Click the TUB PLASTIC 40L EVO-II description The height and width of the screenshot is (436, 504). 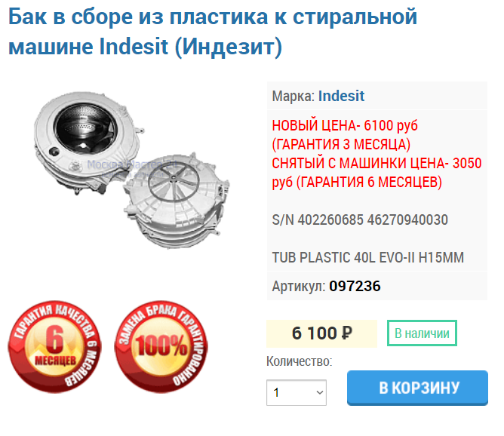coord(367,257)
